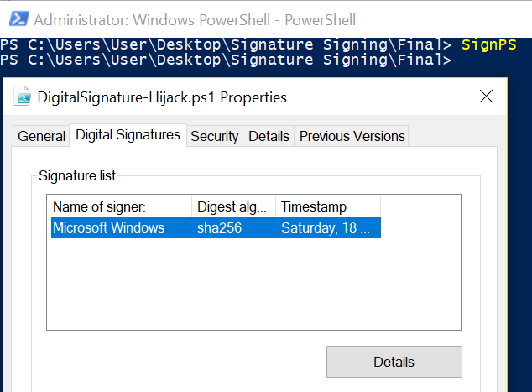This screenshot has width=532, height=392.
Task: Click the Administrator: Windows PowerShell title text
Action: click(x=195, y=19)
